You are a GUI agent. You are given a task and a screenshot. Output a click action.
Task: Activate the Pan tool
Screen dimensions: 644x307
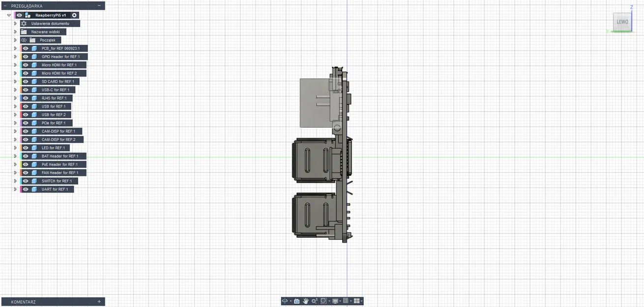pyautogui.click(x=306, y=301)
